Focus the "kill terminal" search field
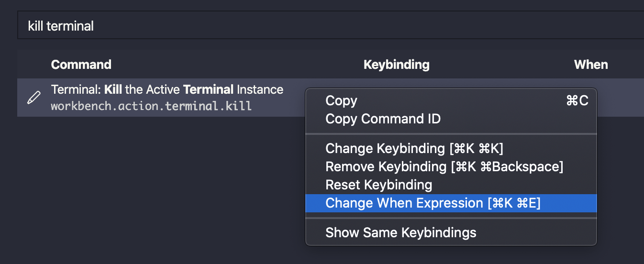This screenshot has height=264, width=644. pyautogui.click(x=287, y=26)
